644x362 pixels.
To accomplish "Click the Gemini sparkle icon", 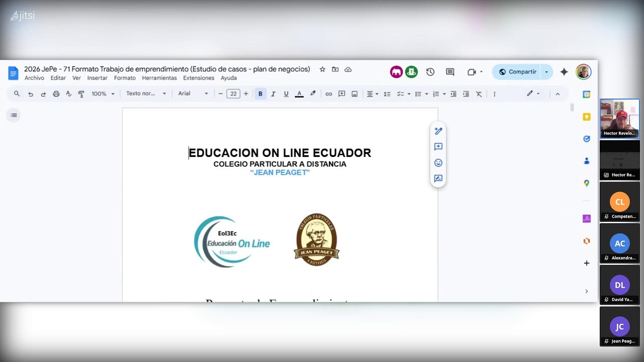I will tap(564, 72).
